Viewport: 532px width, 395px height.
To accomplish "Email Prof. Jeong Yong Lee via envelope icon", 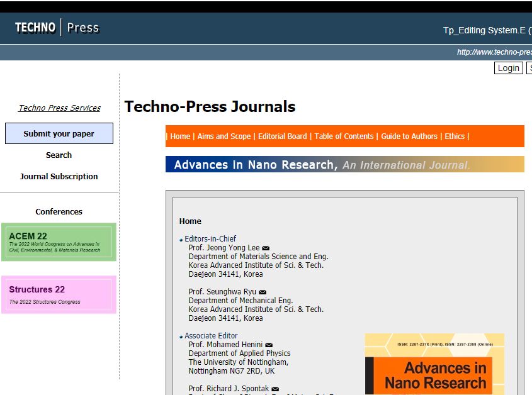I will [266, 248].
